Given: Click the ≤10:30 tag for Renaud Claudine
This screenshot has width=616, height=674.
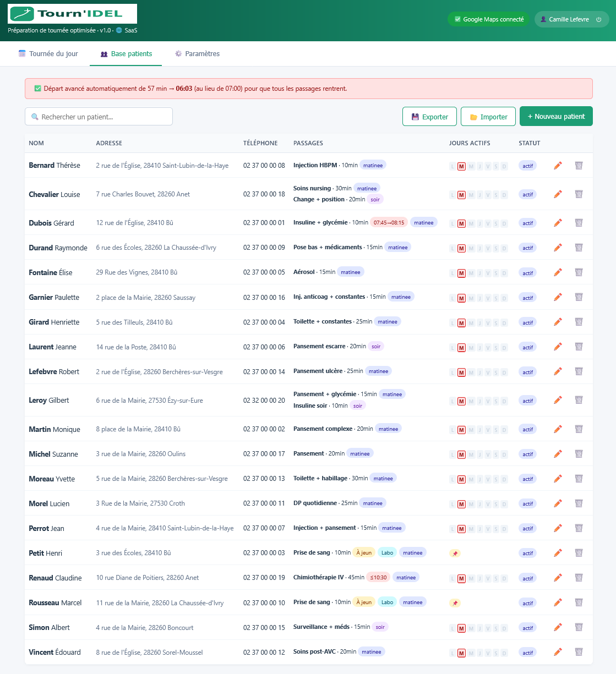Looking at the screenshot, I should [x=378, y=577].
